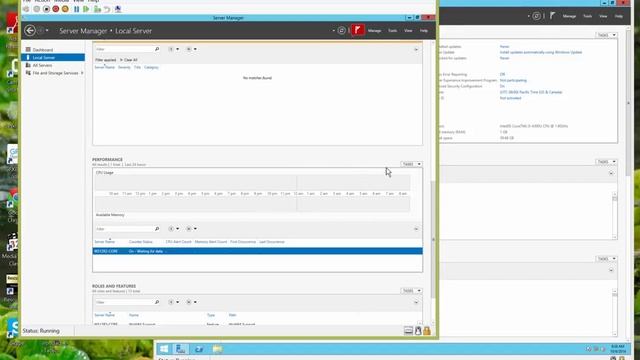Pause the virtual machine from the toolbar
Viewport: 640px width, 360px height.
76,9
